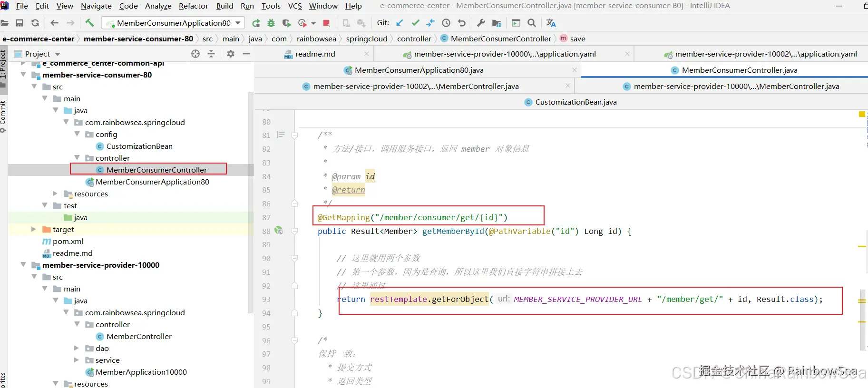Image resolution: width=868 pixels, height=388 pixels.
Task: Start debugging with the bug icon
Action: pyautogui.click(x=271, y=23)
